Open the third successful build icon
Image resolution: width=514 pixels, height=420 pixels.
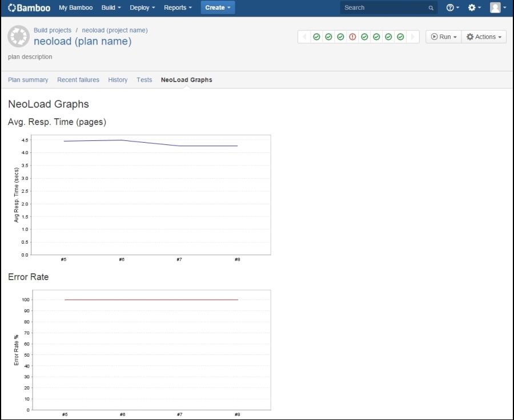click(x=340, y=37)
